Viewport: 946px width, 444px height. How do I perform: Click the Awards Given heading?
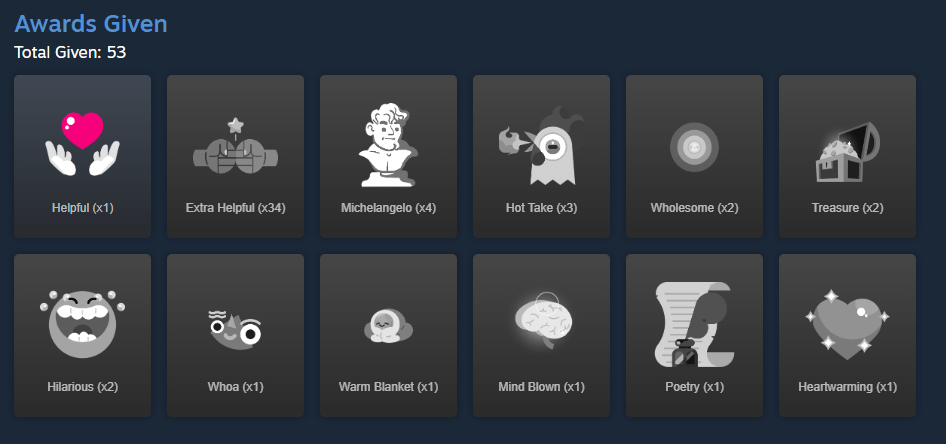tap(91, 24)
